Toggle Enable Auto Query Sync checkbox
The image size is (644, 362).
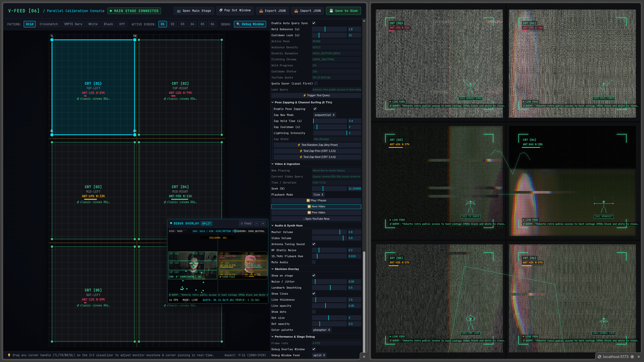tap(314, 23)
